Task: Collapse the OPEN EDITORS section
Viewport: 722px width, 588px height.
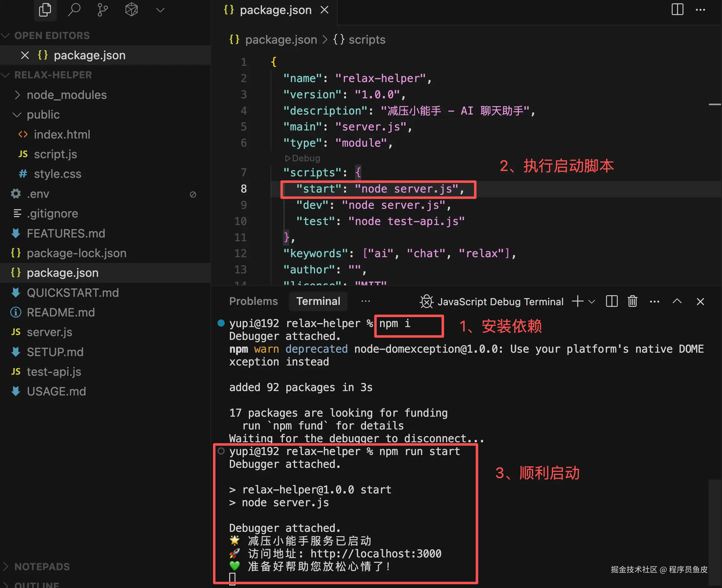Action: point(6,36)
